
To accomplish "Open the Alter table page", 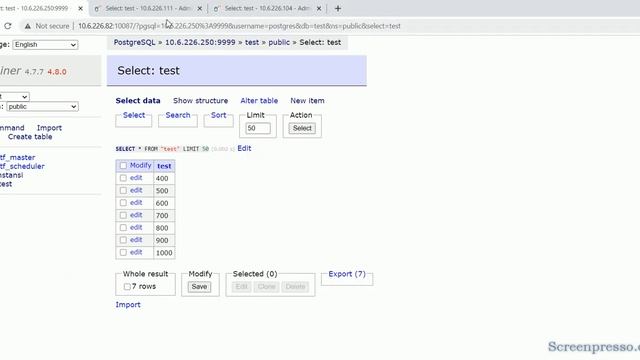I will pyautogui.click(x=259, y=100).
